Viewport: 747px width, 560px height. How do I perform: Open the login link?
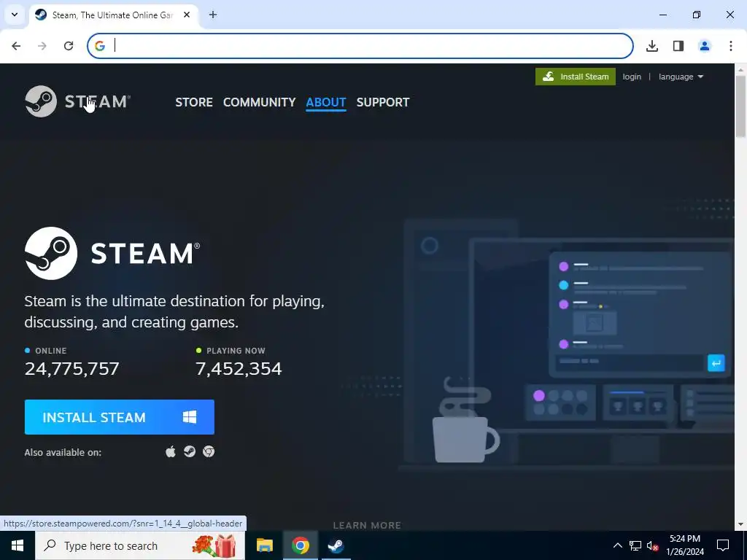(x=632, y=77)
